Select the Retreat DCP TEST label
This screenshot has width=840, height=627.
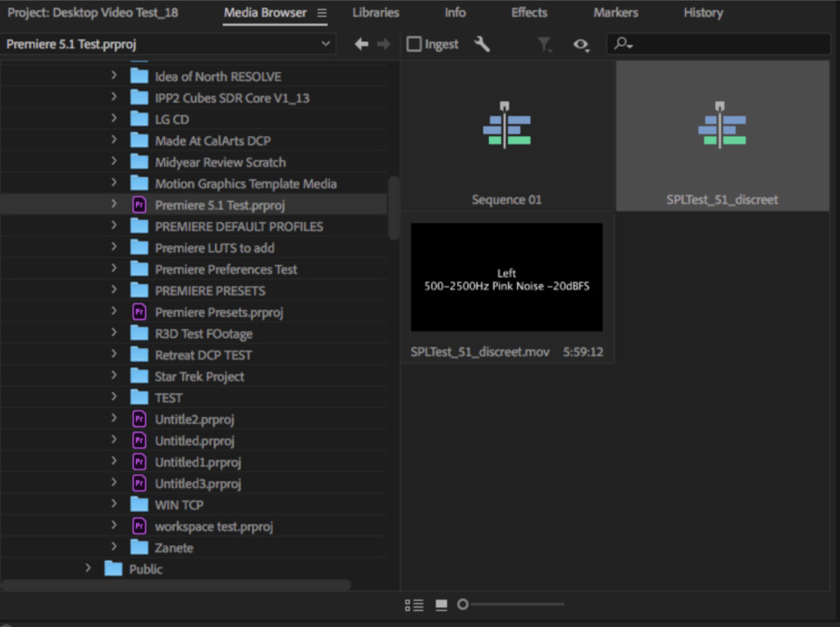click(x=203, y=355)
